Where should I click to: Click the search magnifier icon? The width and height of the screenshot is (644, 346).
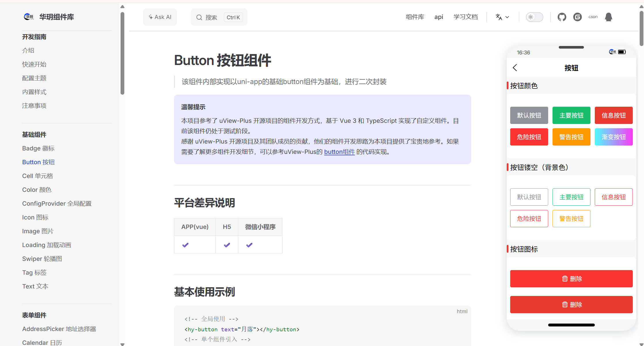[199, 17]
